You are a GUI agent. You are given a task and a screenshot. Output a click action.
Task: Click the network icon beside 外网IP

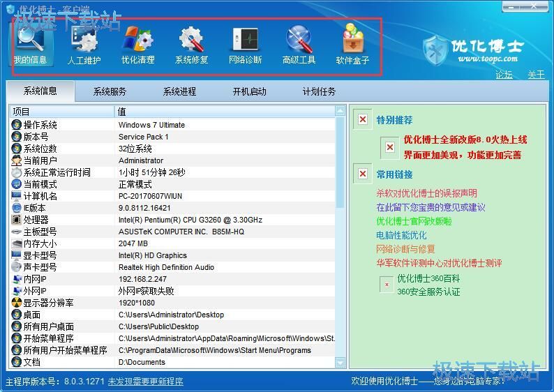[16, 291]
